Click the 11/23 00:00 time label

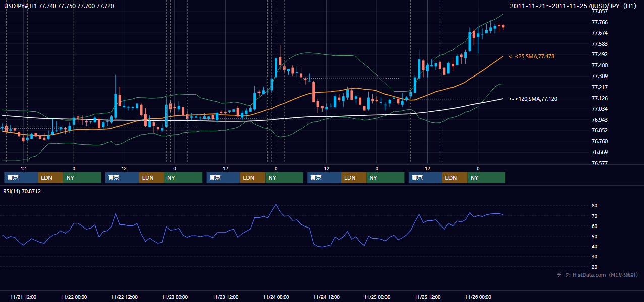(x=175, y=297)
